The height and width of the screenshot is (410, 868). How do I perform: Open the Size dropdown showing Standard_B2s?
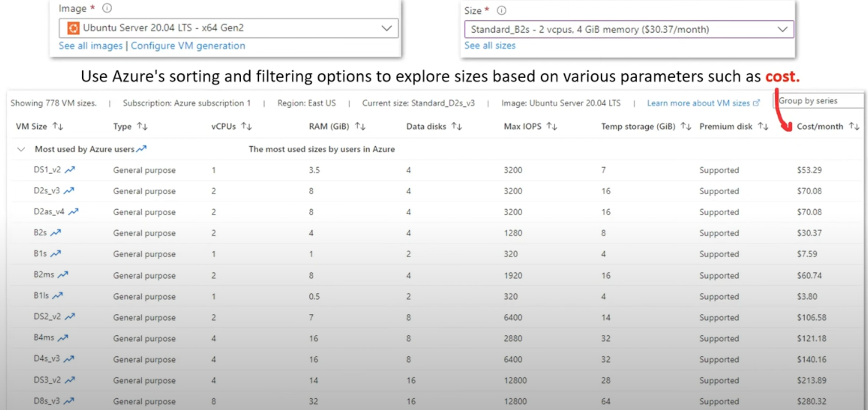point(629,29)
